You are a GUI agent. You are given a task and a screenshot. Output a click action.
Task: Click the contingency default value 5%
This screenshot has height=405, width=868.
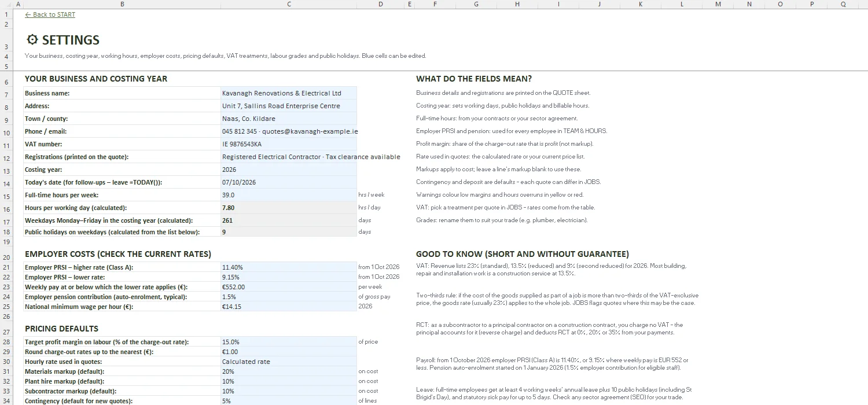click(x=289, y=401)
